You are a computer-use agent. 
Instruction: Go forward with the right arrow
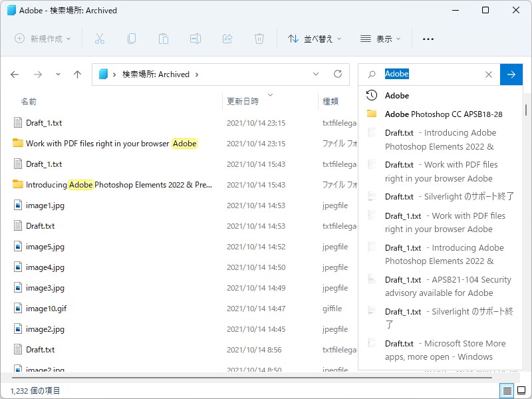tap(38, 74)
